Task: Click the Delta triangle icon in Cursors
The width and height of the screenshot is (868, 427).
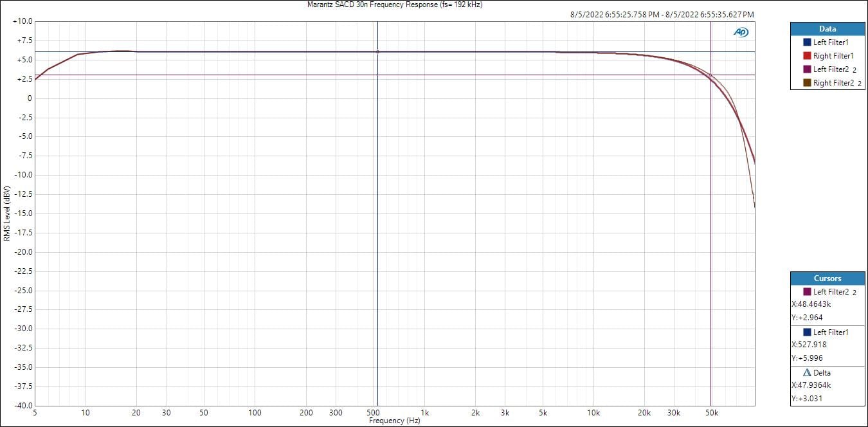Action: pos(807,373)
